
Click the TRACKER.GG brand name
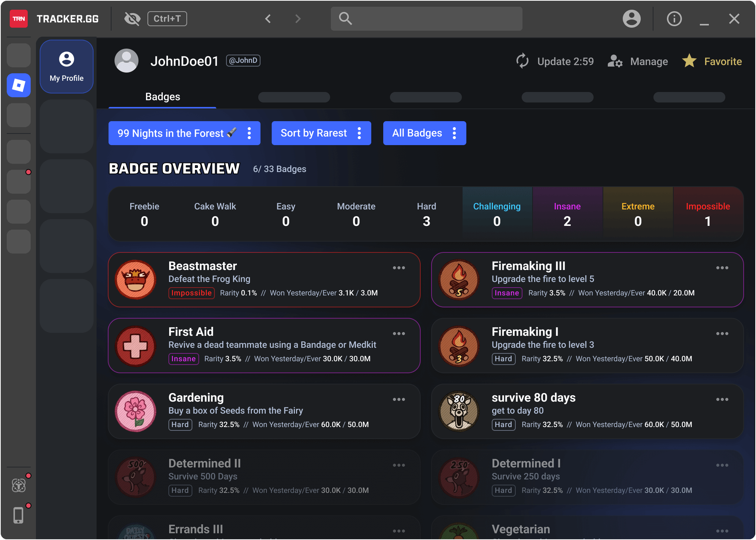coord(68,19)
